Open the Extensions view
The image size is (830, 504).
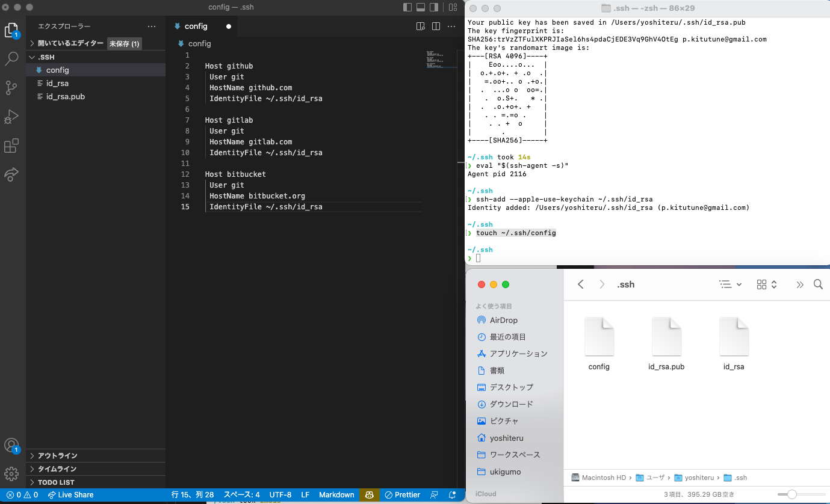coord(12,146)
